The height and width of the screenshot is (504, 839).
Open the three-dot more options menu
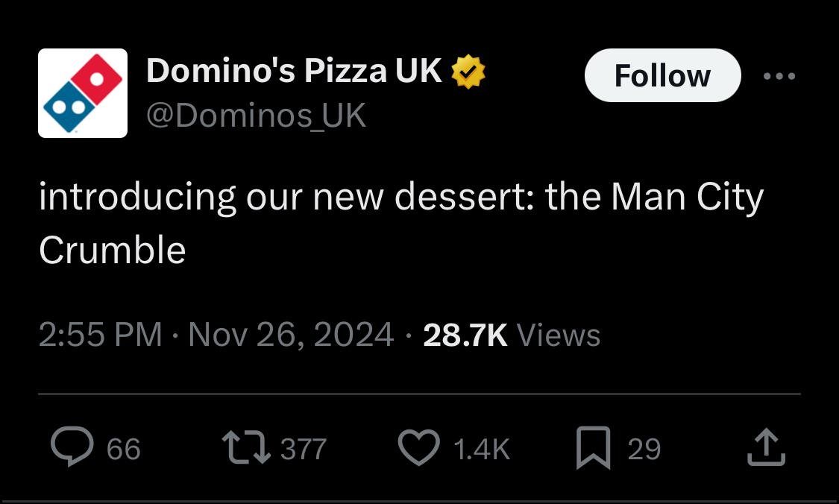coord(779,76)
